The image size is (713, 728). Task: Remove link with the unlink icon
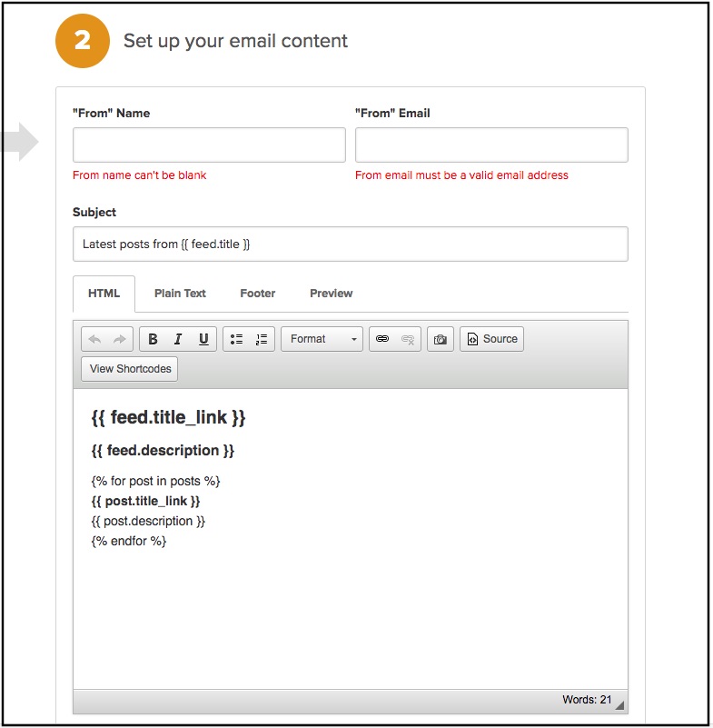pyautogui.click(x=408, y=340)
